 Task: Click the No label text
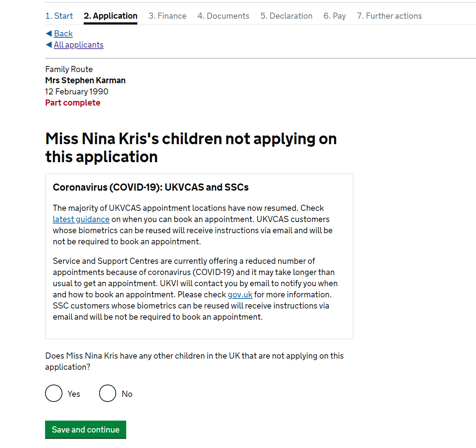point(127,394)
